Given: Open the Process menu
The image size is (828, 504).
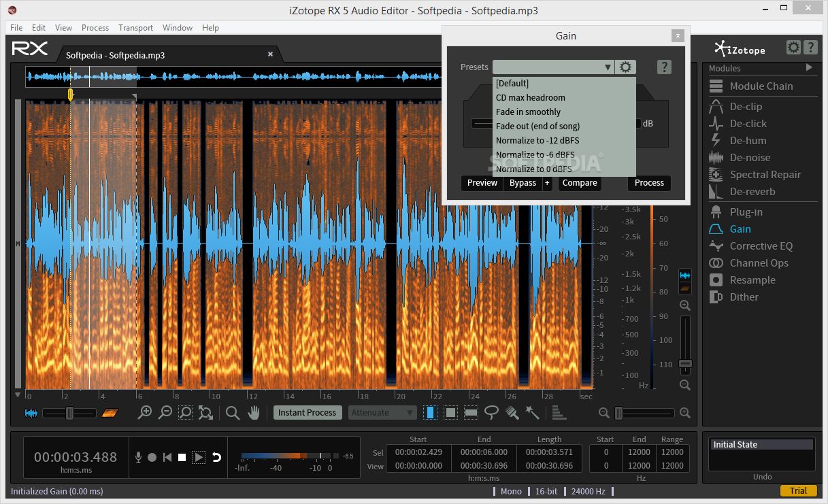Looking at the screenshot, I should click(95, 28).
